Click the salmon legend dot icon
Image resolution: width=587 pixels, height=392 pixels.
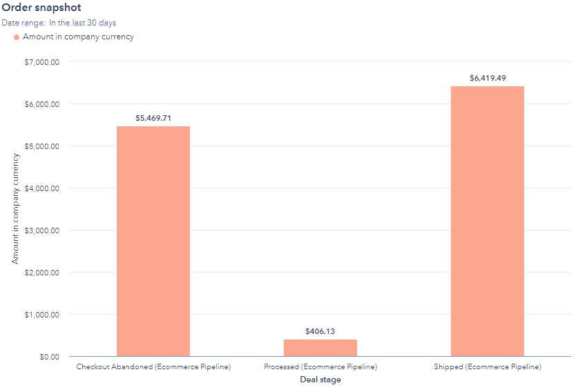(17, 37)
